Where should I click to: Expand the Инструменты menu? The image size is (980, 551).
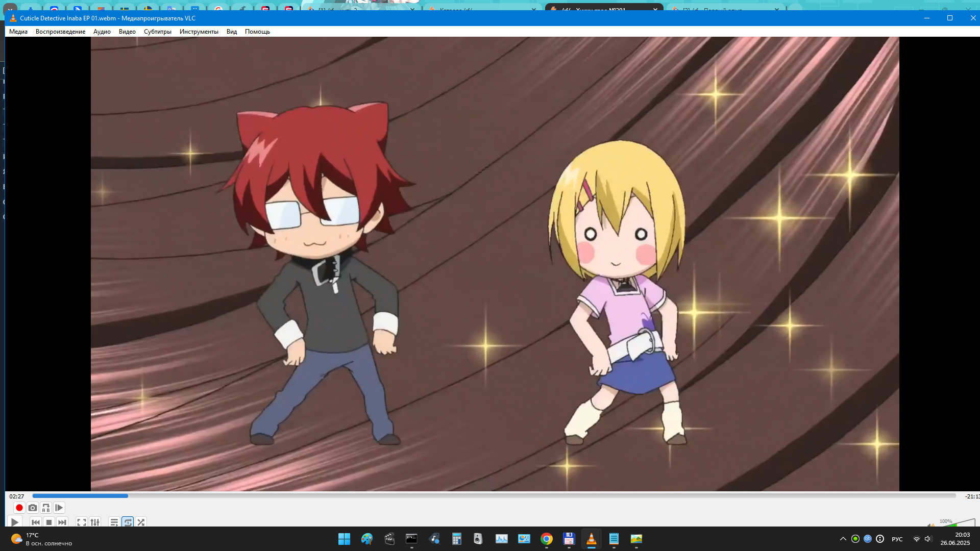tap(199, 32)
